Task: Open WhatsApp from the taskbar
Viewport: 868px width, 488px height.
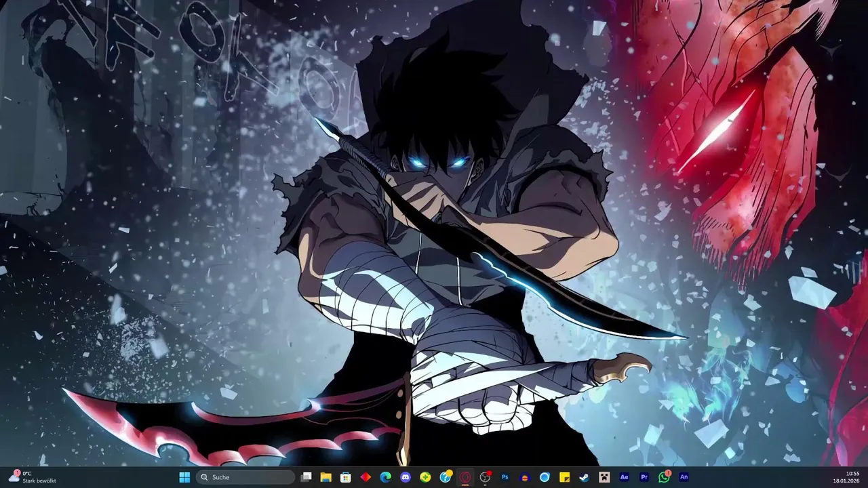Action: click(664, 477)
